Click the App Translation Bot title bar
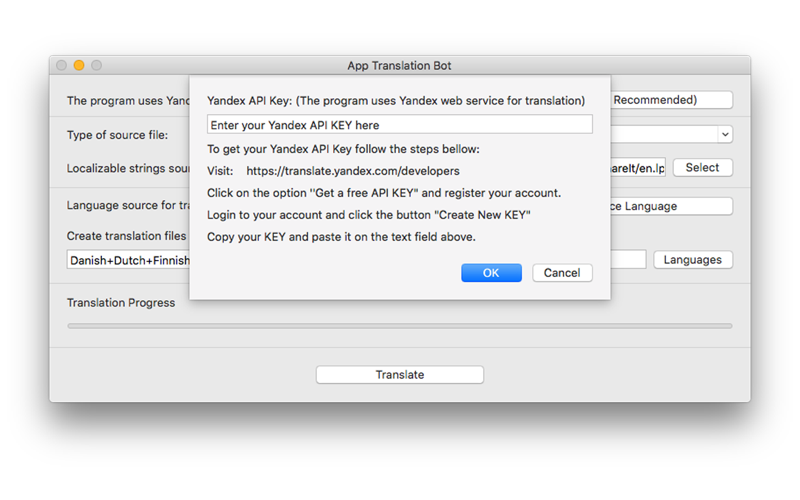 click(399, 65)
